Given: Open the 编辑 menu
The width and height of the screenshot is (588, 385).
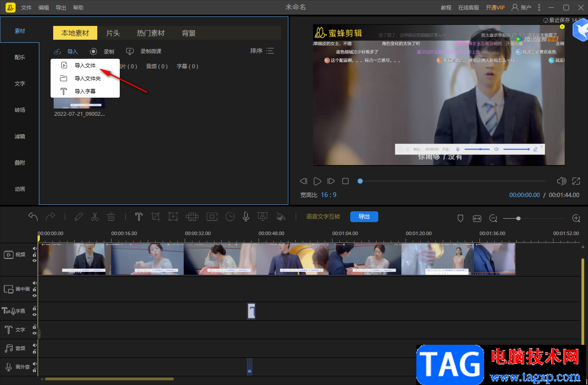Looking at the screenshot, I should point(44,8).
